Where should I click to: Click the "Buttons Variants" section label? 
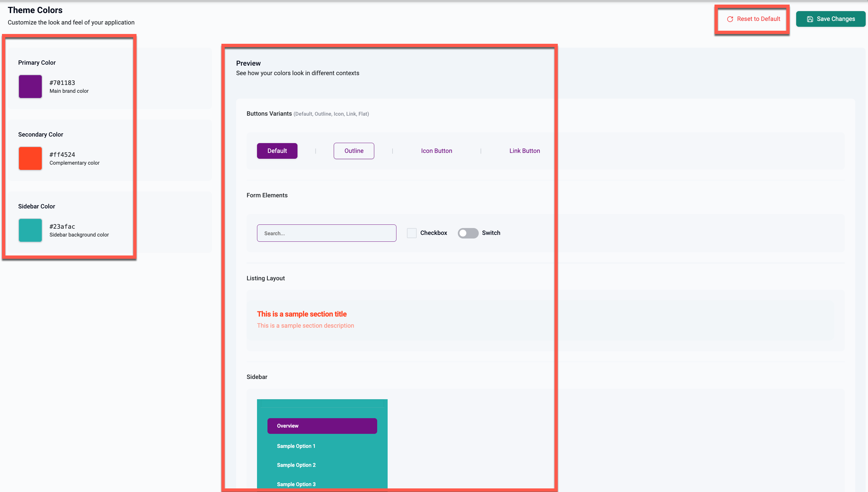pyautogui.click(x=269, y=114)
